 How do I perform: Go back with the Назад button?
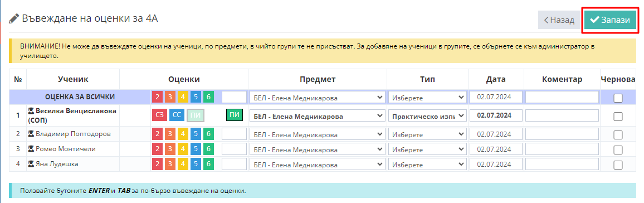click(x=559, y=20)
